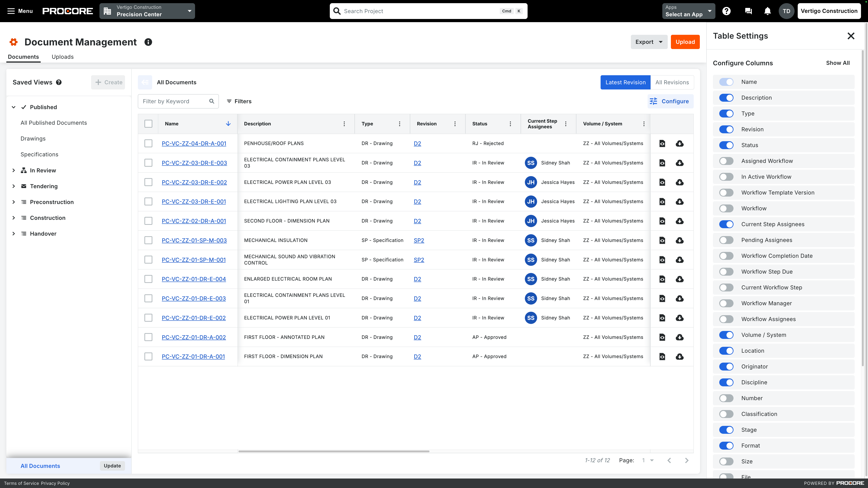Image resolution: width=868 pixels, height=488 pixels.
Task: Open the Help question mark icon
Action: [x=726, y=11]
